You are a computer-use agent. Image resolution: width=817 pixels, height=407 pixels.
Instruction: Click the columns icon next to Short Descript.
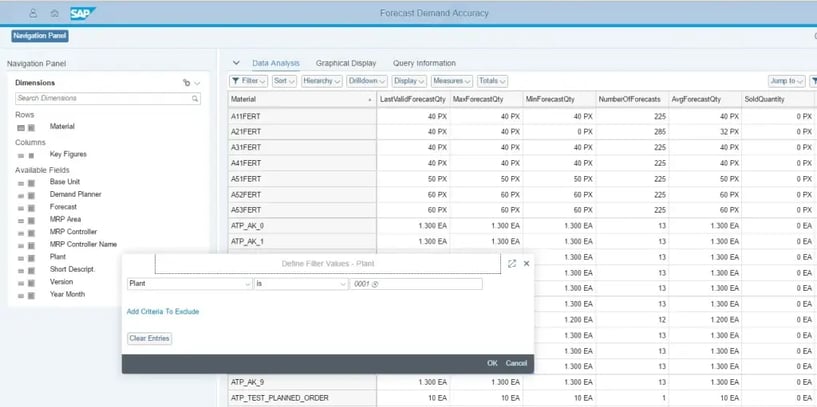click(x=31, y=270)
